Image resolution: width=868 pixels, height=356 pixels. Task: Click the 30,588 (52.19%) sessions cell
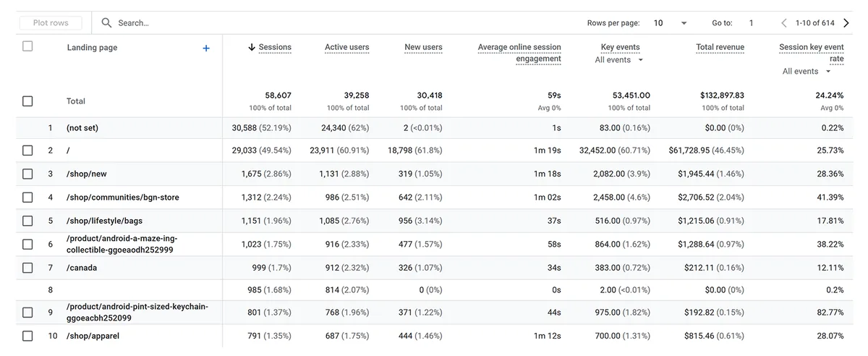tap(262, 128)
